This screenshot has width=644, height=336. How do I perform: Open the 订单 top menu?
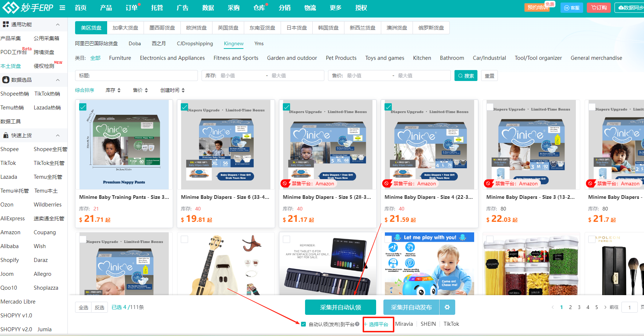point(132,8)
